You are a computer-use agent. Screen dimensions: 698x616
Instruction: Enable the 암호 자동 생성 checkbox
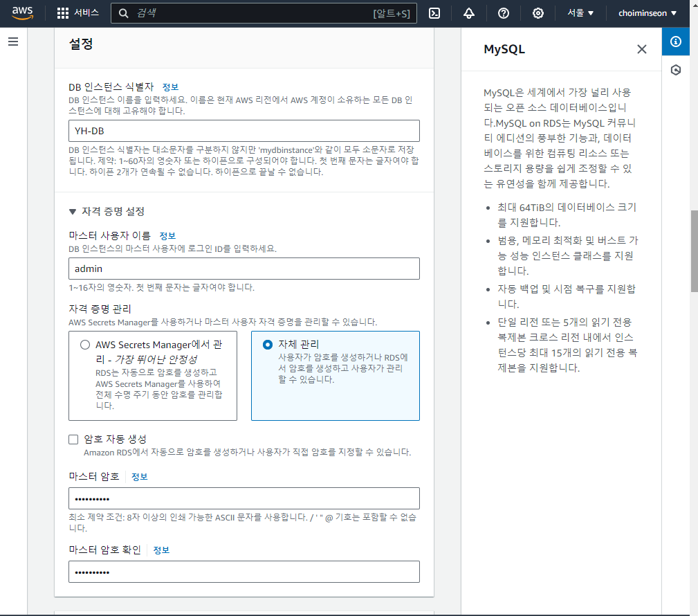coord(73,440)
